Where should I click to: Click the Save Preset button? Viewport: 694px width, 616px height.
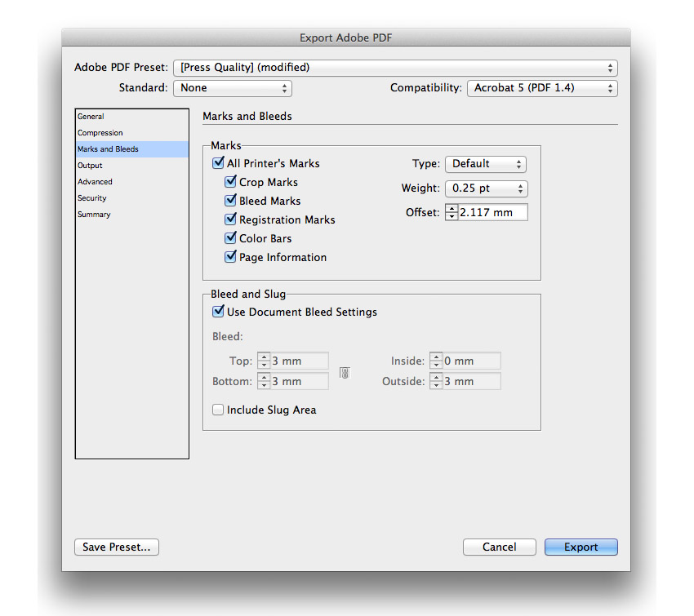point(117,547)
